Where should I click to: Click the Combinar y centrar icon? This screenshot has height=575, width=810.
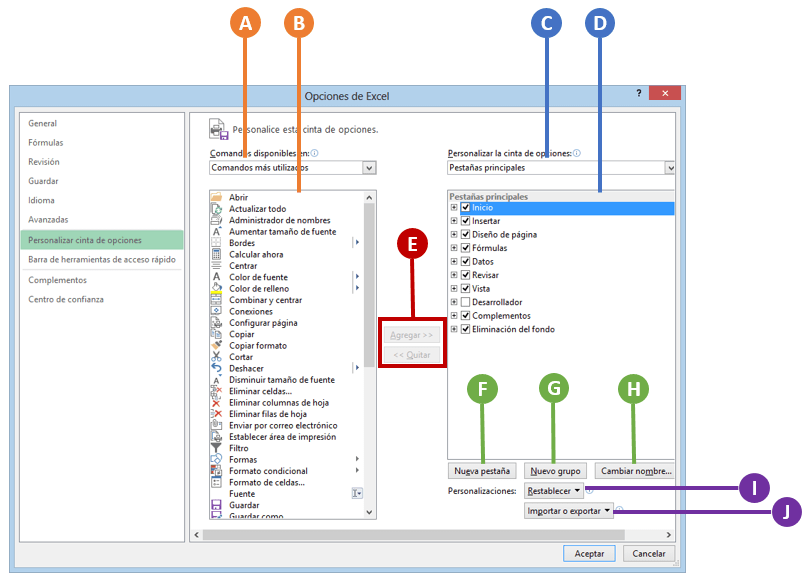point(216,300)
